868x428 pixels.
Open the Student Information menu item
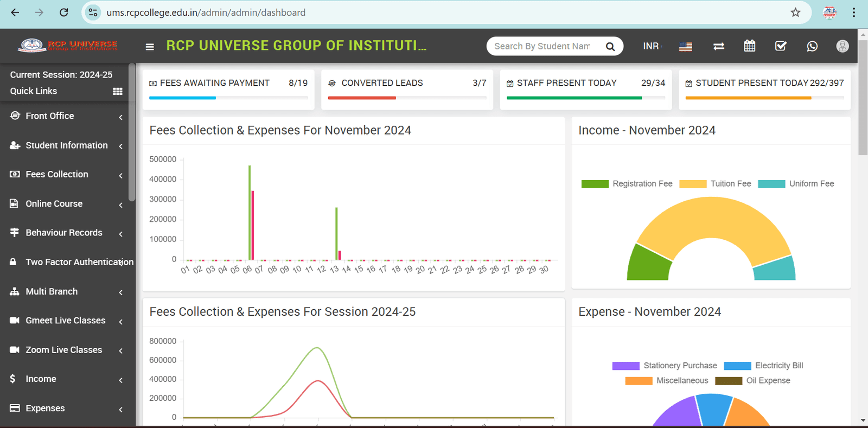(x=66, y=145)
